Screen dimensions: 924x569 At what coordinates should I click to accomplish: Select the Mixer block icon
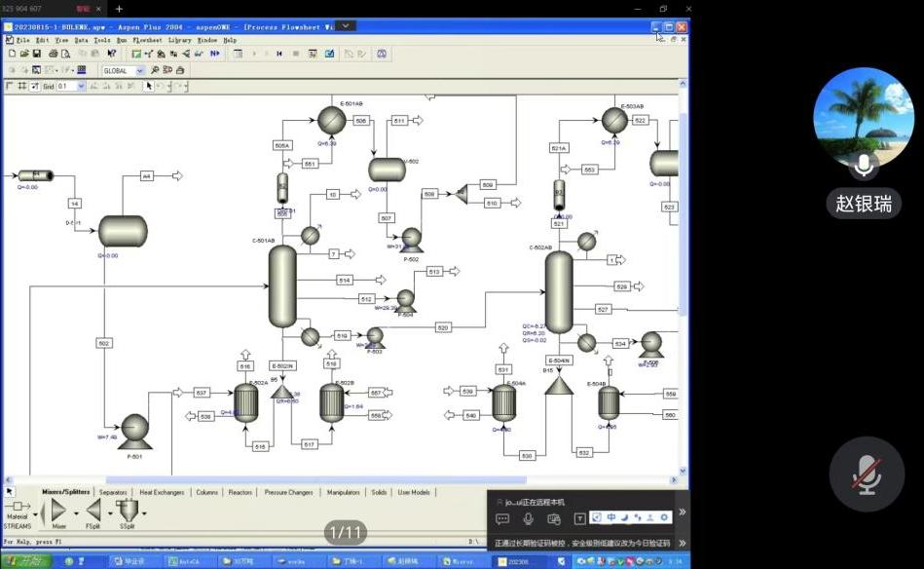(x=58, y=510)
